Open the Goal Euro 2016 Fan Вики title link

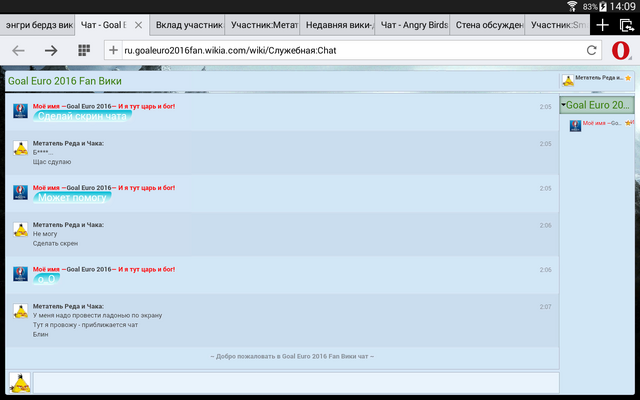click(65, 81)
